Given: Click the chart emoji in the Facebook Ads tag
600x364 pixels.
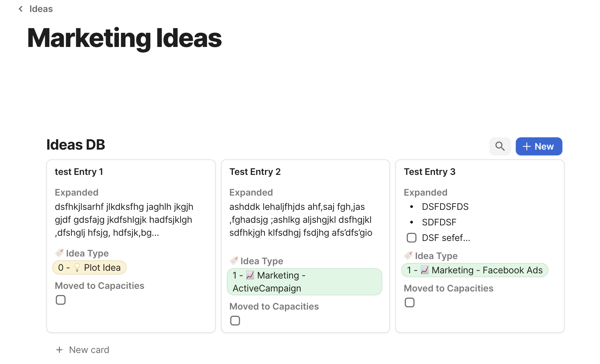Looking at the screenshot, I should pyautogui.click(x=425, y=270).
